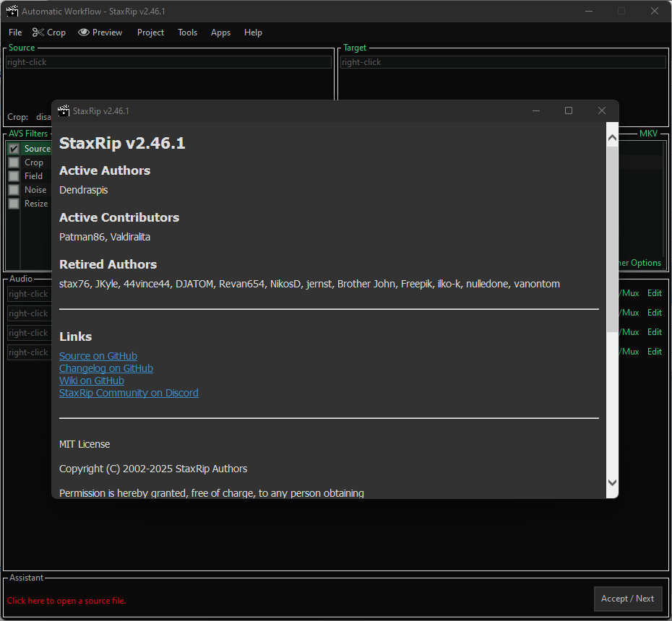Click the Patman86, Valdiralita contributors text
Image resolution: width=672 pixels, height=621 pixels.
(x=105, y=237)
